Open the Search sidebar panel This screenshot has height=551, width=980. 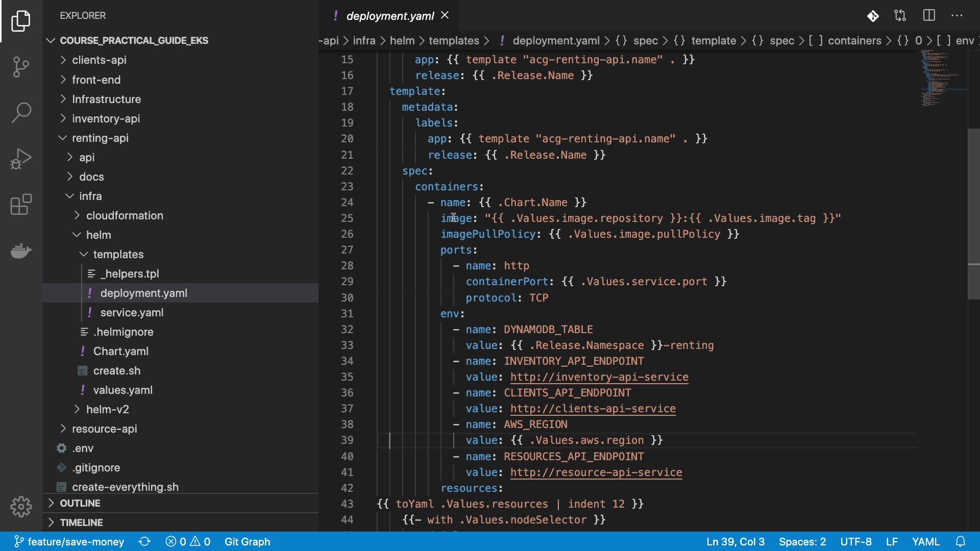(x=21, y=113)
